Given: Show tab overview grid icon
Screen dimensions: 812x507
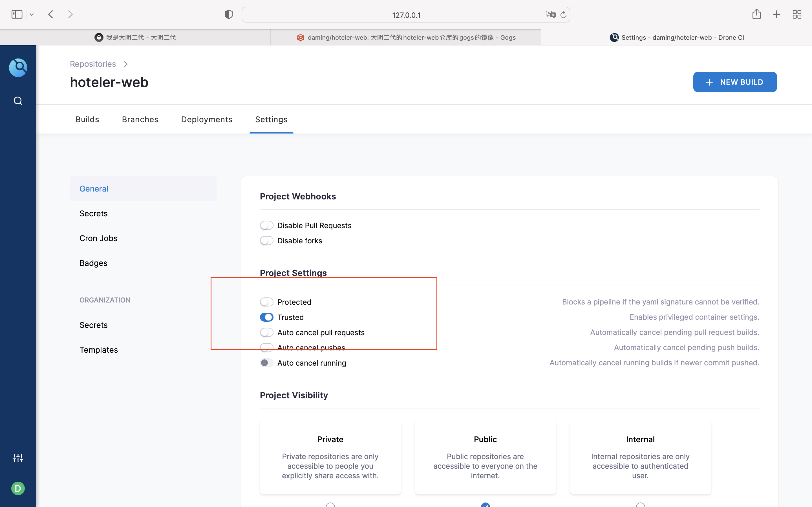Looking at the screenshot, I should pyautogui.click(x=797, y=14).
